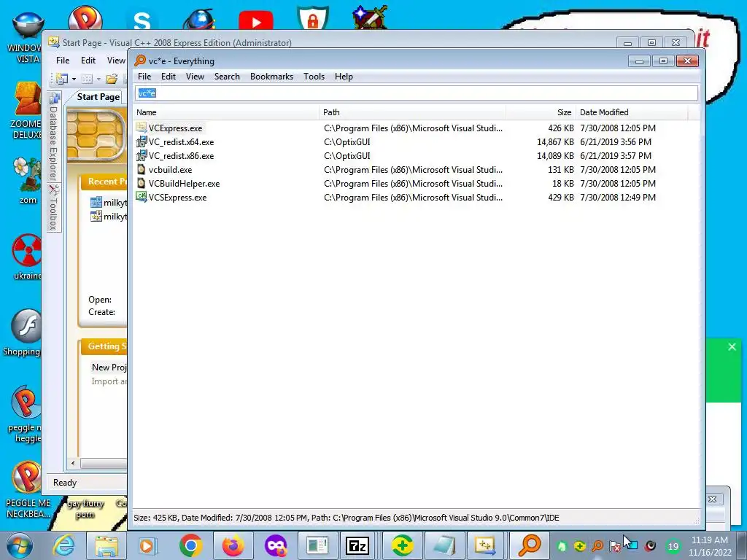Click the 14,867 KB size value
Screen dimensions: 747x560
(555, 142)
